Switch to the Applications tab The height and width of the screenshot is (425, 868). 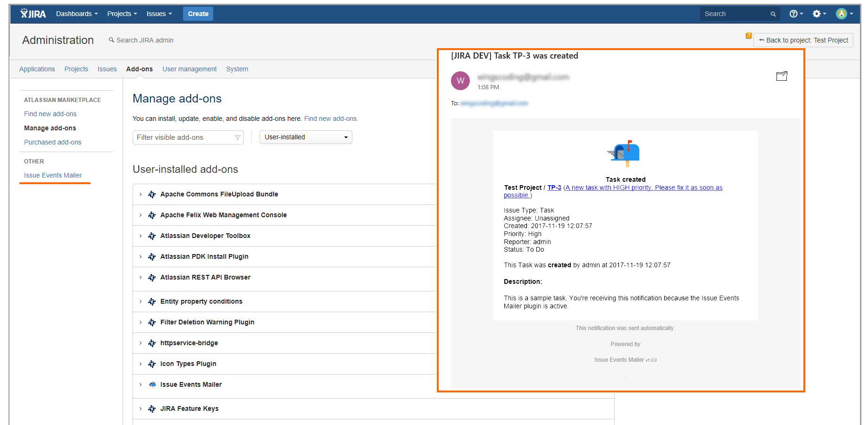[37, 69]
